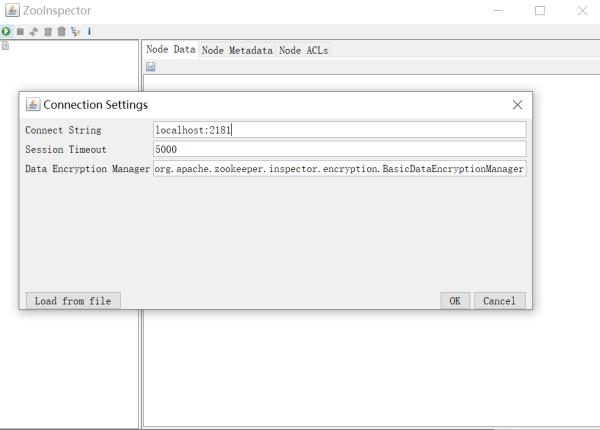Click the 'Data Encryption Manager' label

(87, 169)
